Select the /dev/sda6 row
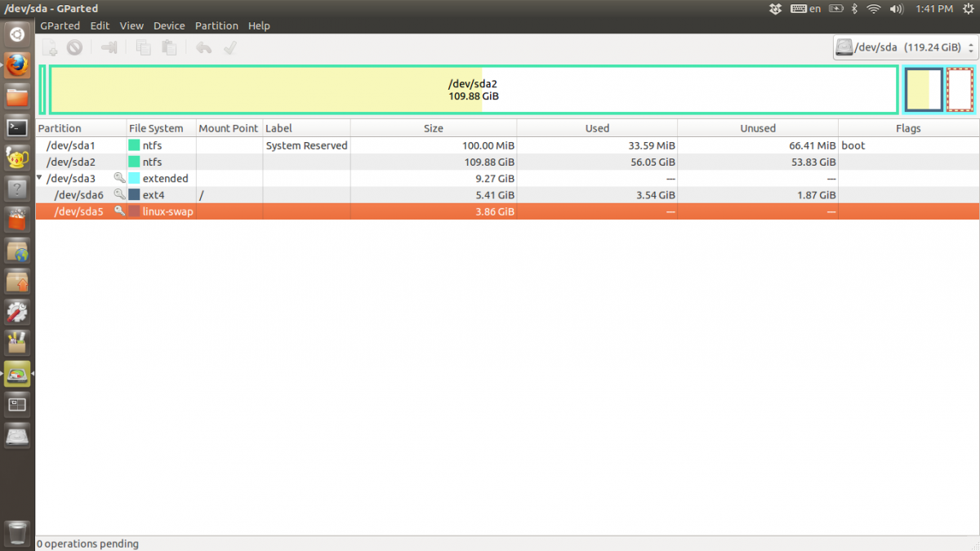Screen dimensions: 980x551 (x=507, y=194)
